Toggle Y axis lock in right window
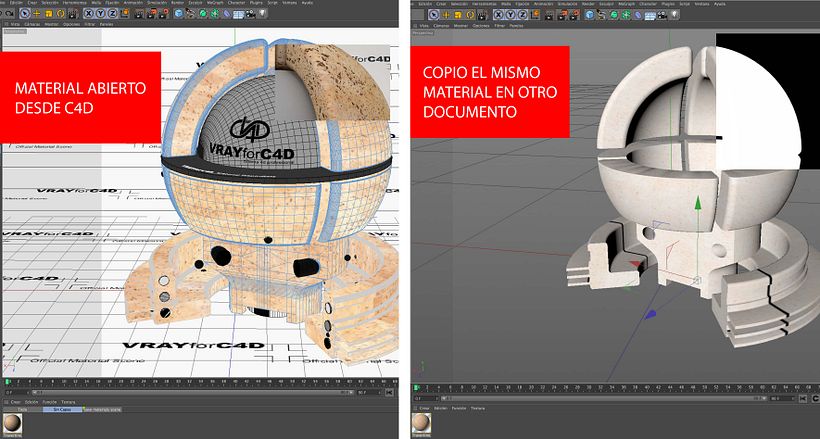 (x=510, y=15)
